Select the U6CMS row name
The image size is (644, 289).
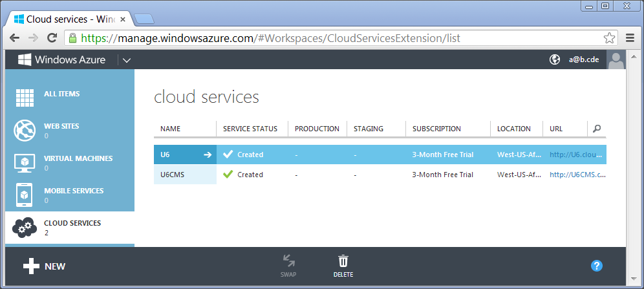[173, 175]
